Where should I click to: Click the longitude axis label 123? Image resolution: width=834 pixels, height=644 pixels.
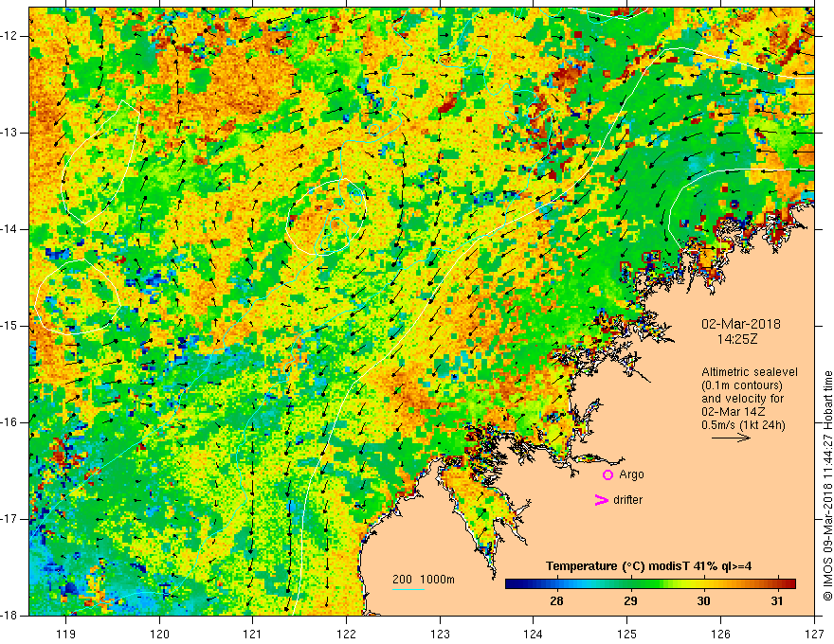440,634
